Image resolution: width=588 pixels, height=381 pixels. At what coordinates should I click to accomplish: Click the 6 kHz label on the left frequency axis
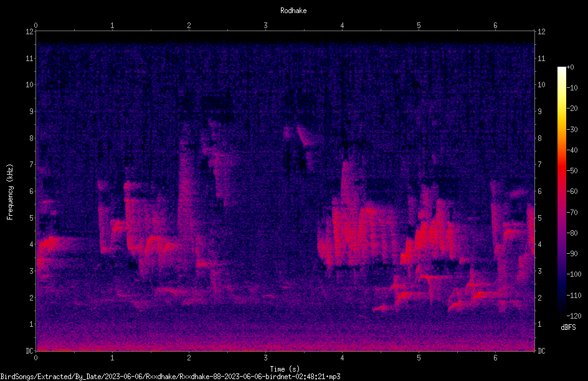tap(31, 191)
